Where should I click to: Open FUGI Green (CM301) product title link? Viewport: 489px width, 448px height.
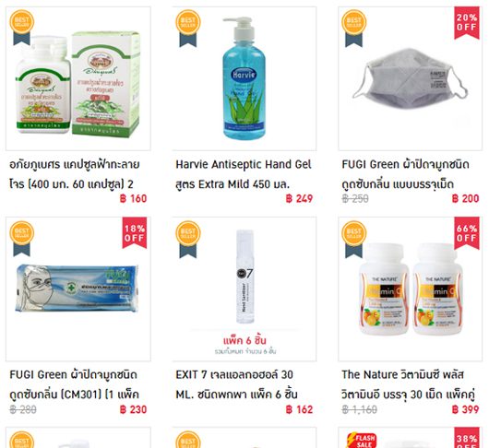coord(74,384)
